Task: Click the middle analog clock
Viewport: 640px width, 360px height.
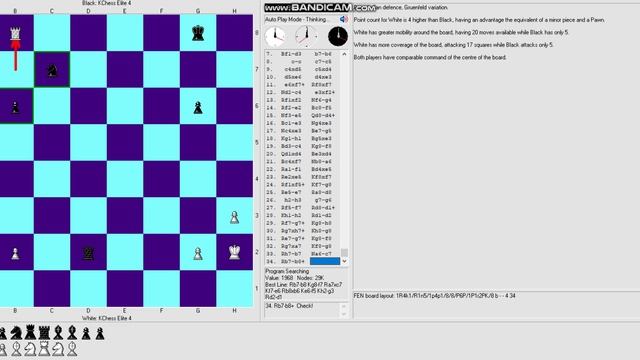Action: 307,36
